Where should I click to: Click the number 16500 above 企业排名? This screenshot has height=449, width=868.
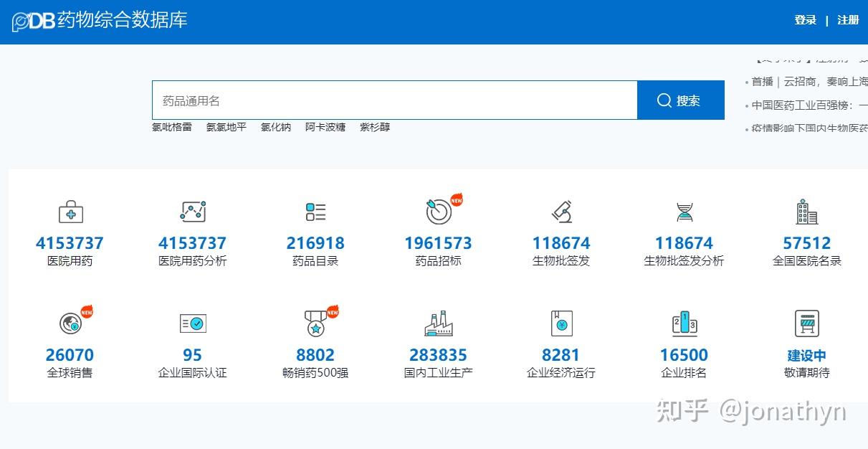pos(685,355)
